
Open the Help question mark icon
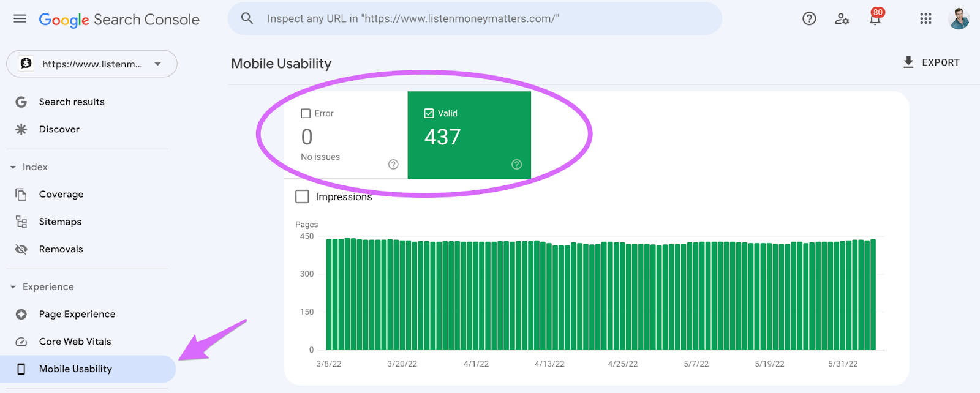(x=809, y=18)
